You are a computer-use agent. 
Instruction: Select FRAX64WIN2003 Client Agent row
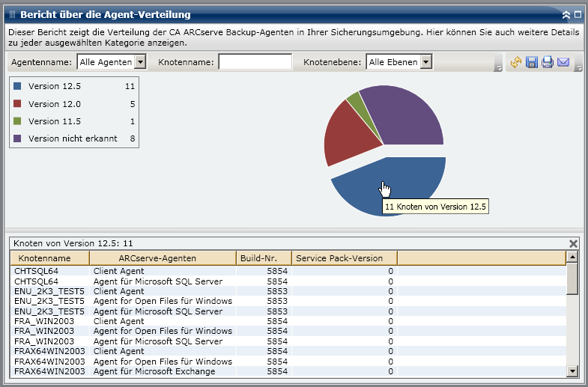click(288, 351)
